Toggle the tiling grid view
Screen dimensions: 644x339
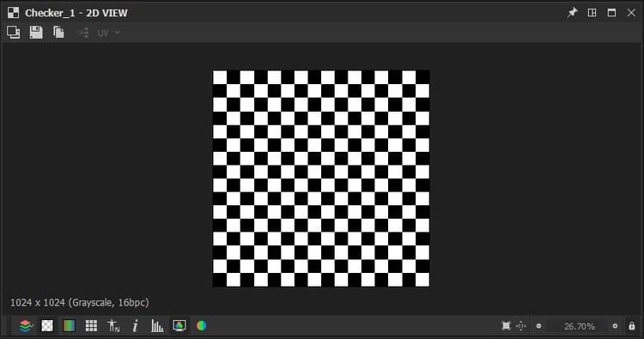point(91,326)
